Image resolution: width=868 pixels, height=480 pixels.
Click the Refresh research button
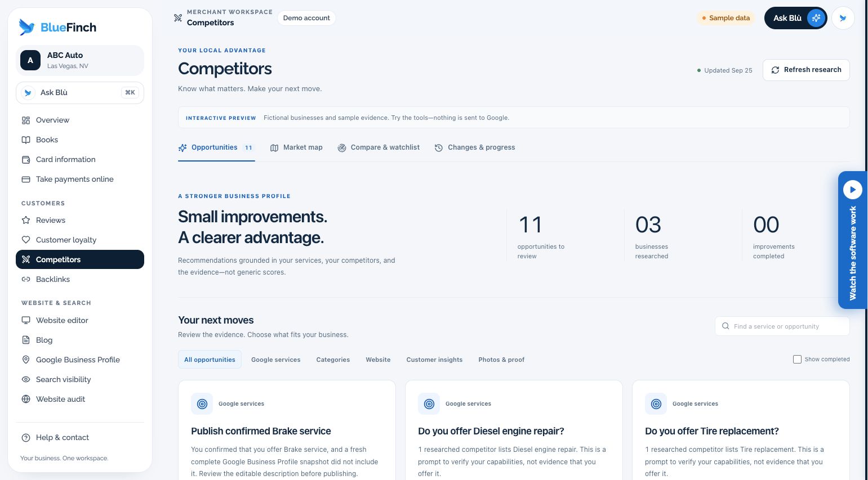click(806, 70)
